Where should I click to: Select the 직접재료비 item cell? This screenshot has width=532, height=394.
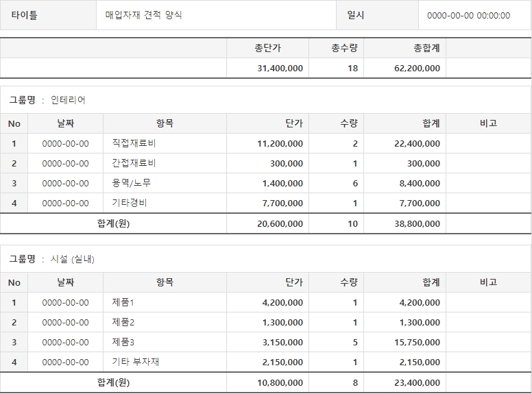pos(165,143)
